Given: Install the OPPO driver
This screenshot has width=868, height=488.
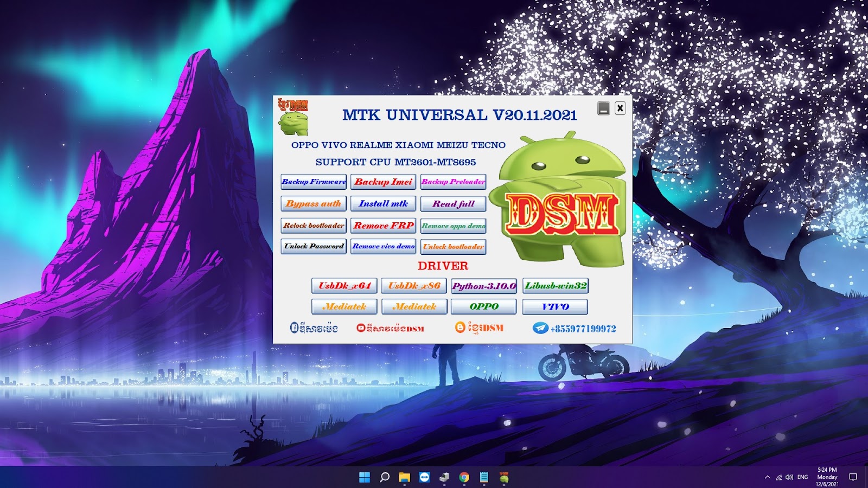Looking at the screenshot, I should [483, 306].
